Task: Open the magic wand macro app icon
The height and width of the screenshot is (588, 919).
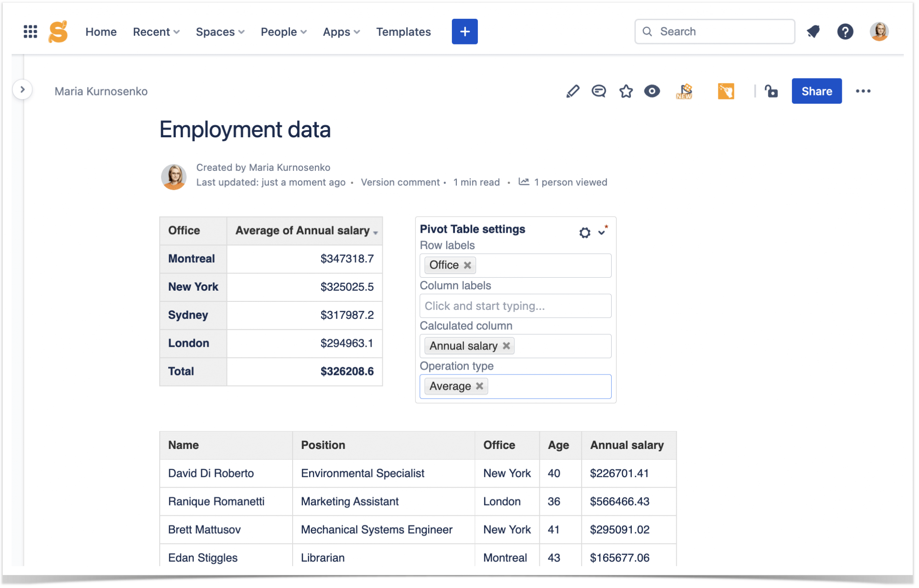Action: 726,91
